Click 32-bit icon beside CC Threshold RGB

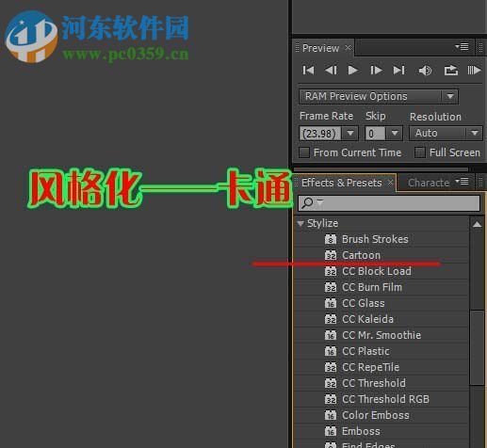click(331, 399)
